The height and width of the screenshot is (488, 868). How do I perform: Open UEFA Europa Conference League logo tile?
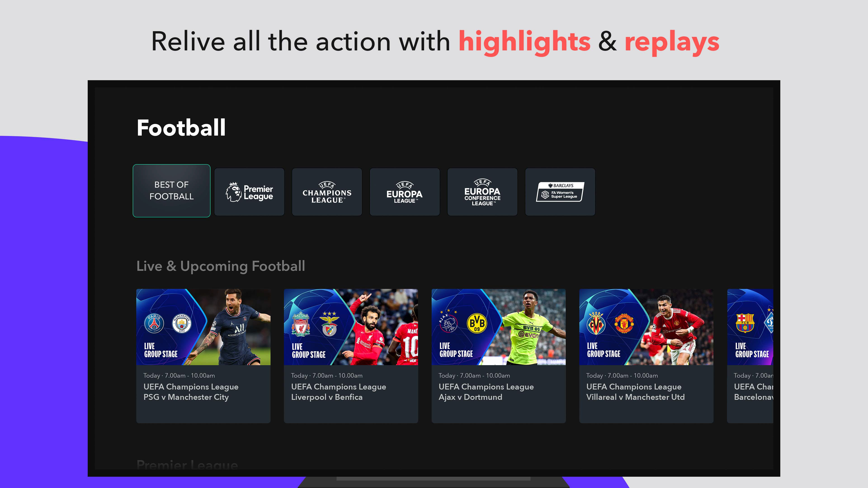click(x=482, y=192)
